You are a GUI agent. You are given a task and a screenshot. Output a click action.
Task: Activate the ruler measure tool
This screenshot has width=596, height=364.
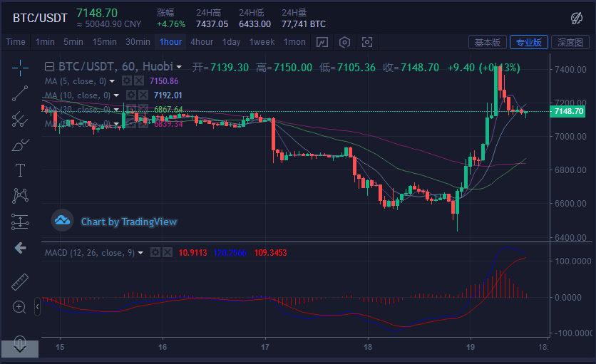pyautogui.click(x=20, y=281)
